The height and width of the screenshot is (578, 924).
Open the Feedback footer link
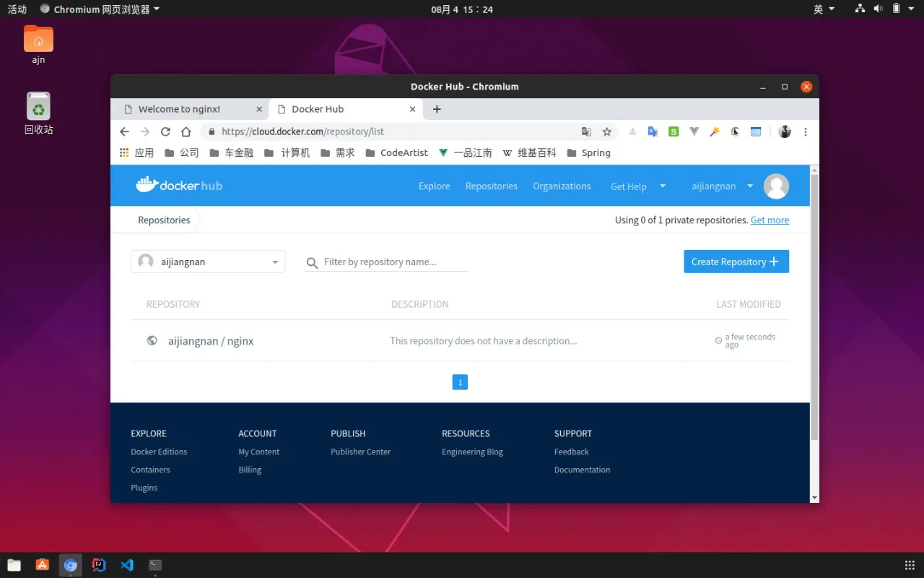(x=571, y=452)
